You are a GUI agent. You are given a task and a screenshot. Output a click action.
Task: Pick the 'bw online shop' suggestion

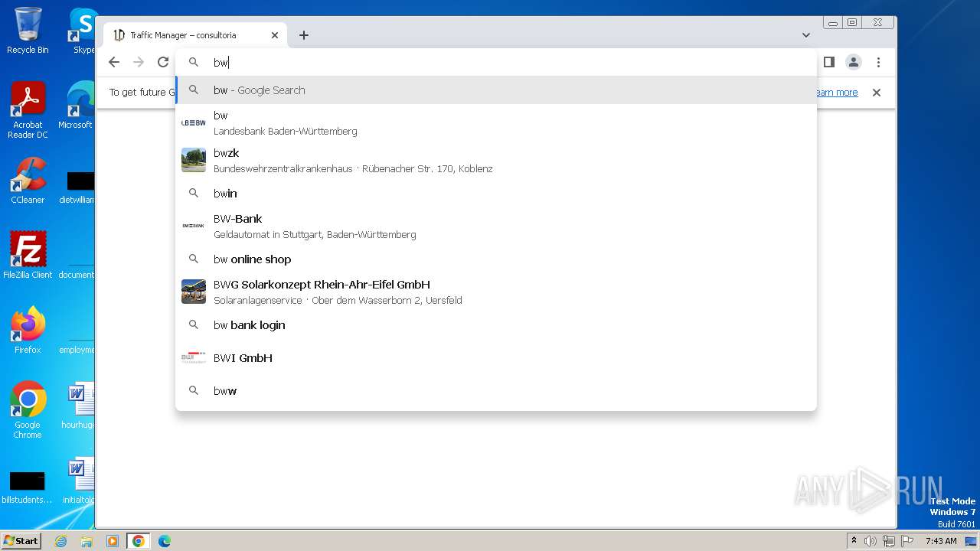(496, 259)
